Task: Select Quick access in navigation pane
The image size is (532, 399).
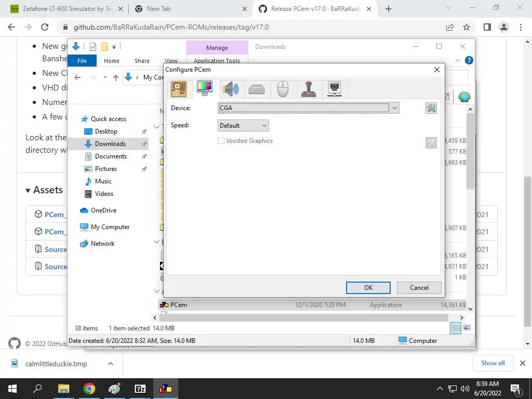Action: [108, 119]
